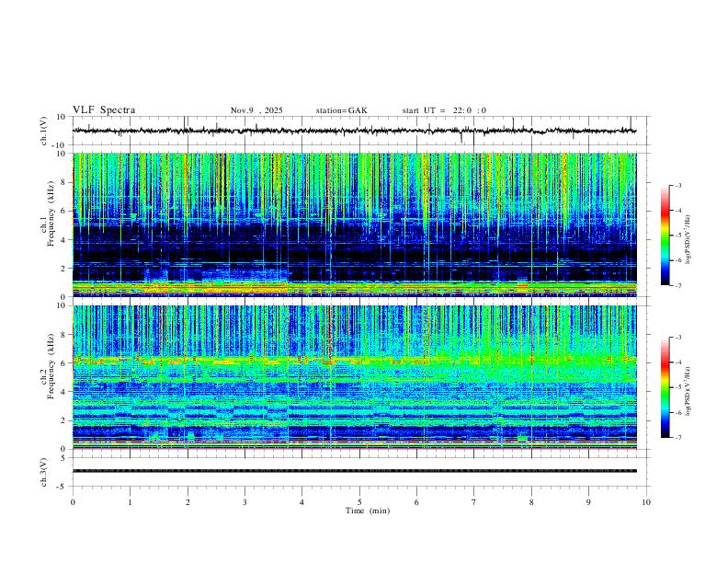
Task: Click the ch.1 colorbar 'log(PSD)(V²/Hz)' label
Action: click(688, 240)
